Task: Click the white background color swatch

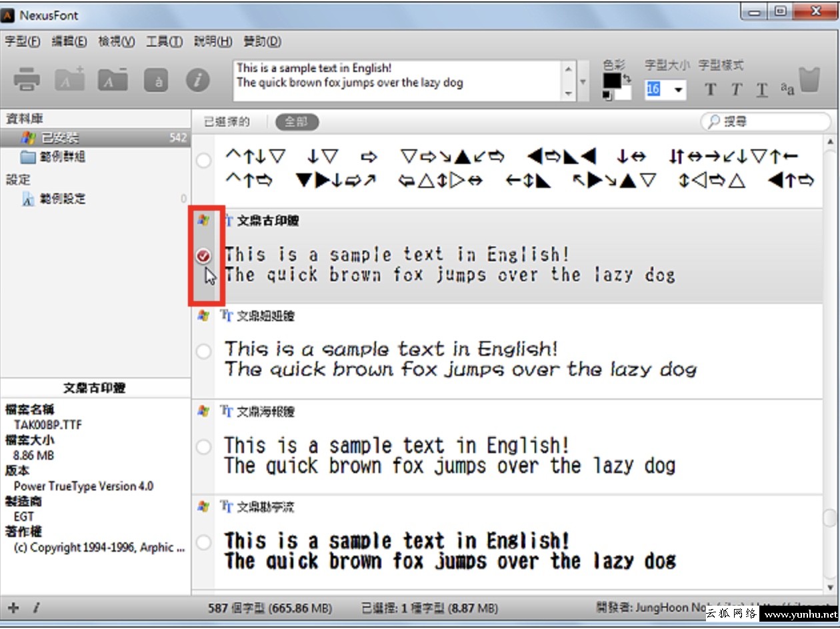Action: click(x=623, y=93)
